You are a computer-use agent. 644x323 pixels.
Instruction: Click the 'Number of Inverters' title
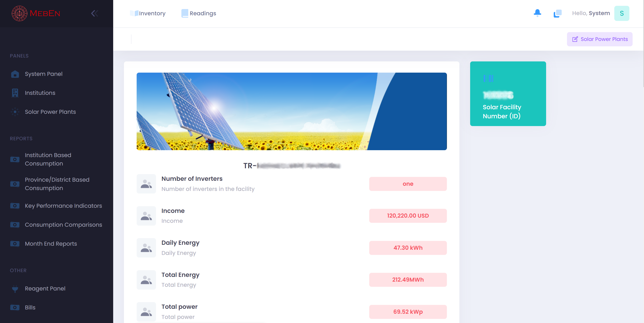pos(192,179)
